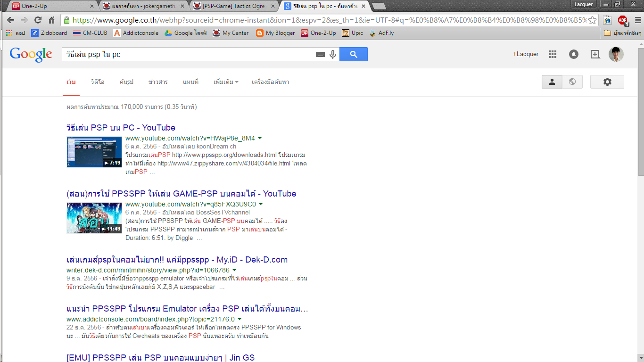The width and height of the screenshot is (644, 362).
Task: Open the [EMU] PPSSPP Jin GS result
Action: coord(160,358)
